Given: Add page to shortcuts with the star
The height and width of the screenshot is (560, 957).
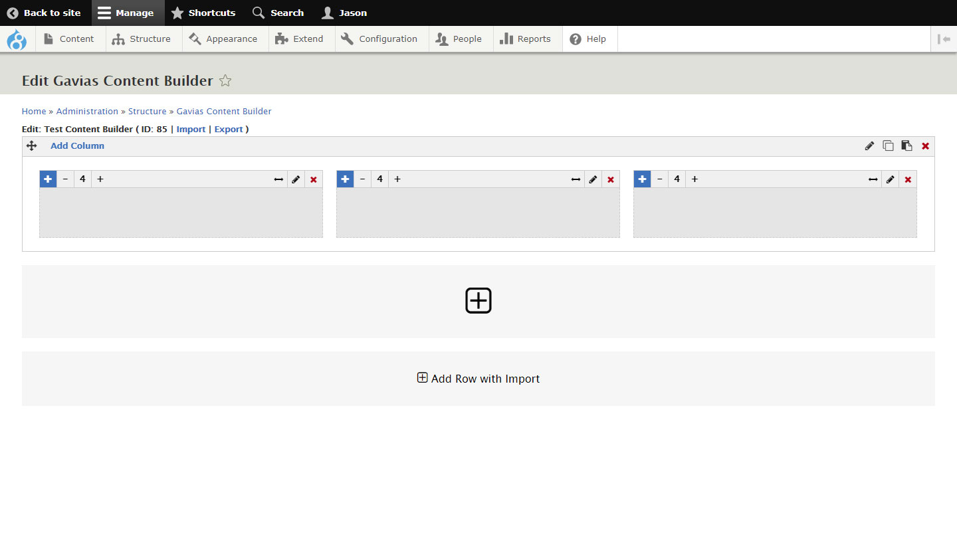Looking at the screenshot, I should (225, 80).
